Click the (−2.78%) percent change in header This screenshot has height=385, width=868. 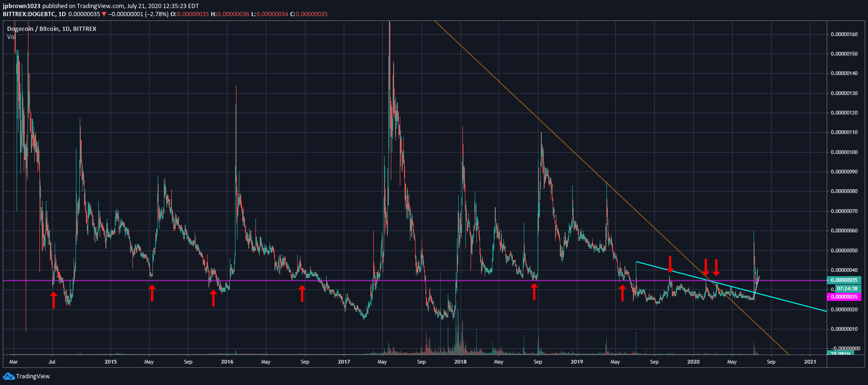point(156,14)
